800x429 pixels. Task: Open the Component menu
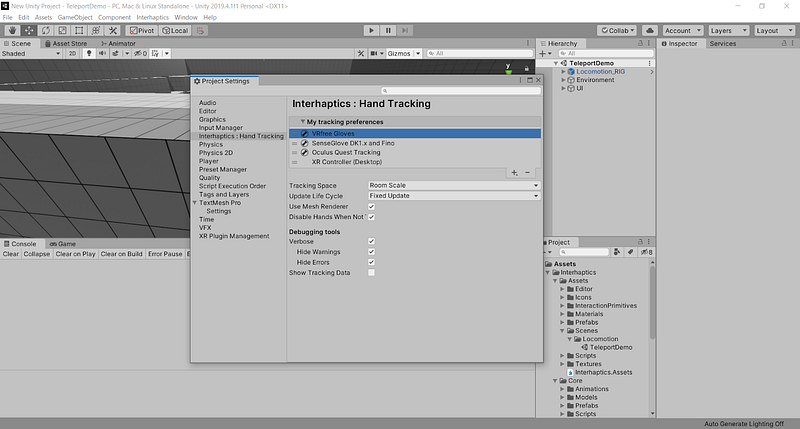(114, 17)
